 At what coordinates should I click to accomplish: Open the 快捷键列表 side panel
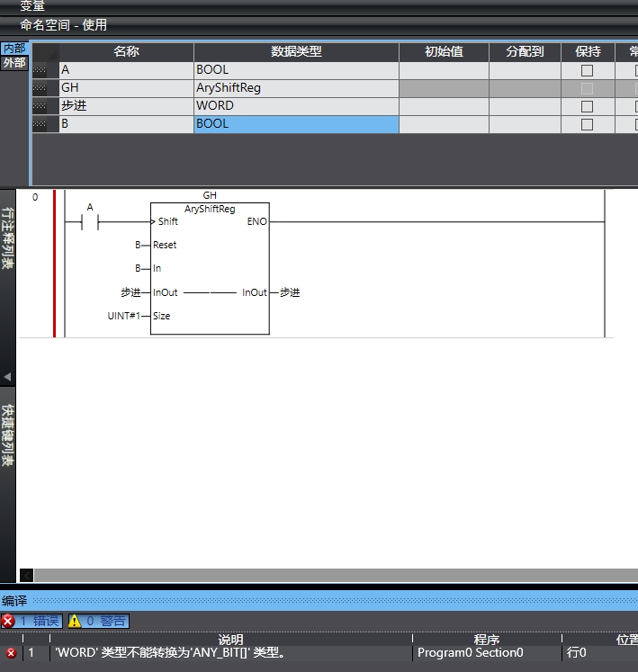tap(7, 435)
